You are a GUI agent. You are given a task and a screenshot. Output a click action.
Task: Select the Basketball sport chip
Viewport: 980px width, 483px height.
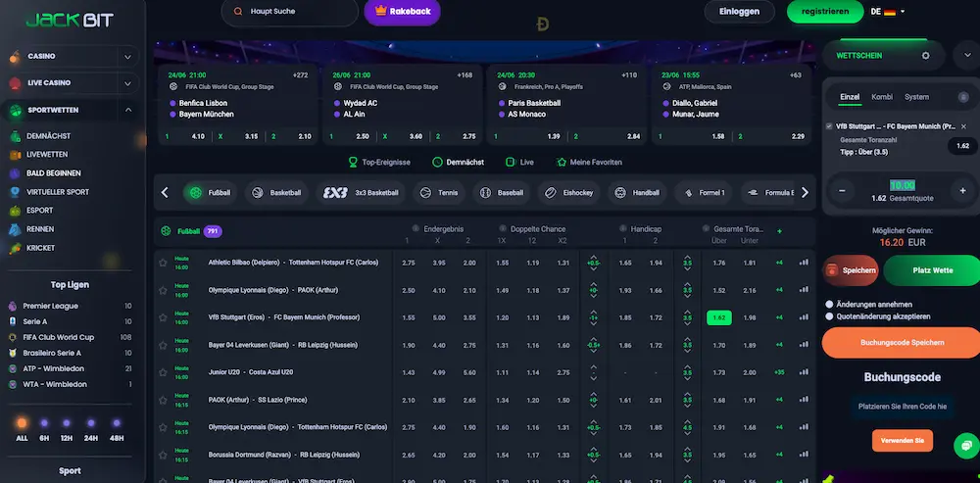[x=276, y=192]
